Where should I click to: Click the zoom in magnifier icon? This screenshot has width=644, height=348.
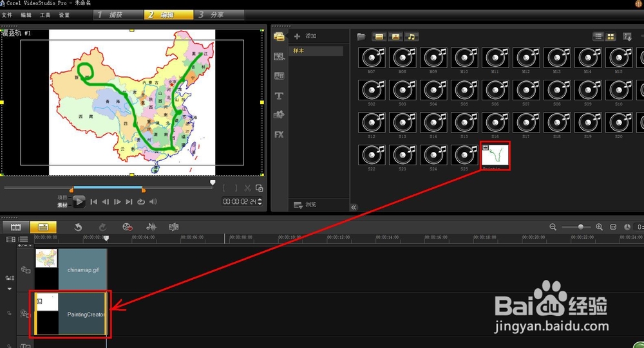[x=599, y=227]
